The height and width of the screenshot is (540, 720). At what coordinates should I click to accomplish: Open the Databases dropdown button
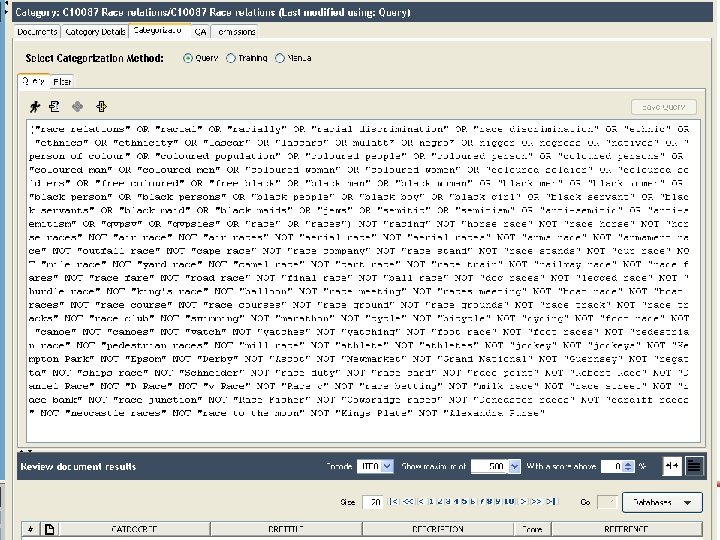point(662,502)
